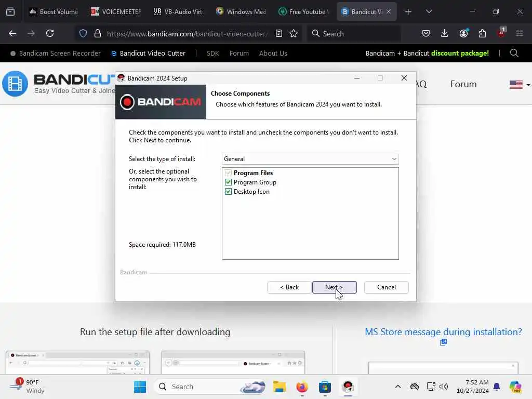Switch to the Free Youtube tab
This screenshot has height=399, width=532.
tap(303, 11)
